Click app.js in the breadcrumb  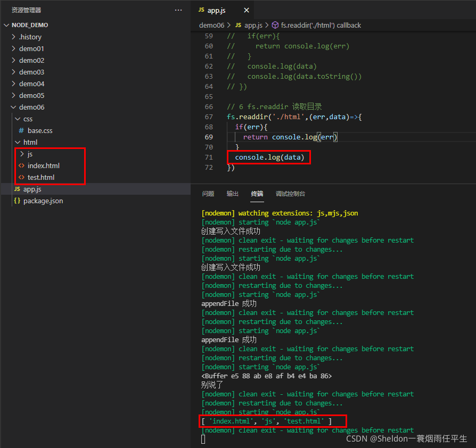pyautogui.click(x=253, y=25)
